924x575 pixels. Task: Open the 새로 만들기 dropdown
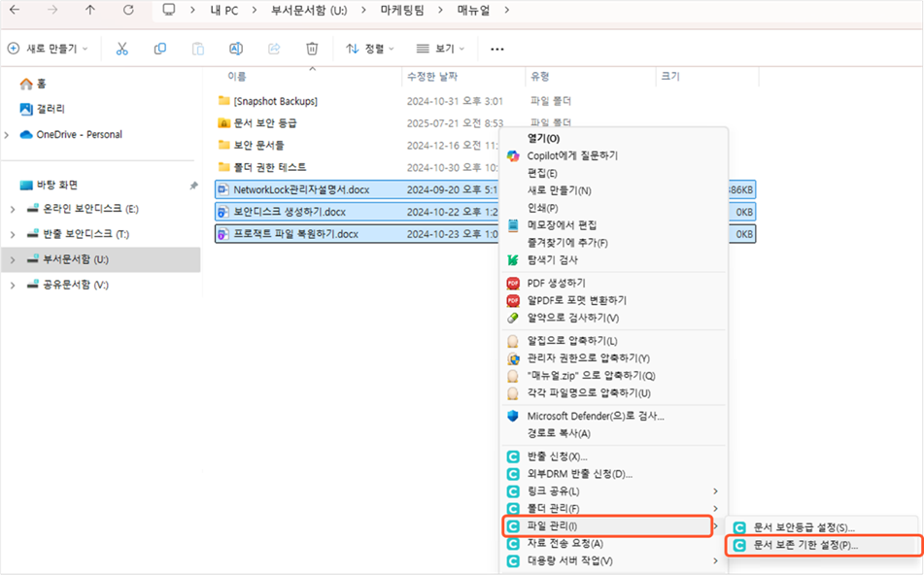48,49
